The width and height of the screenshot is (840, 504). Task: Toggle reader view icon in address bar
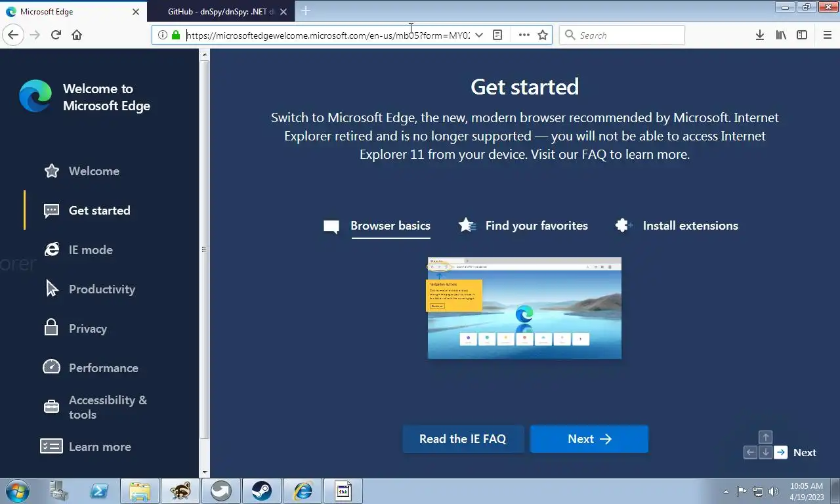497,35
